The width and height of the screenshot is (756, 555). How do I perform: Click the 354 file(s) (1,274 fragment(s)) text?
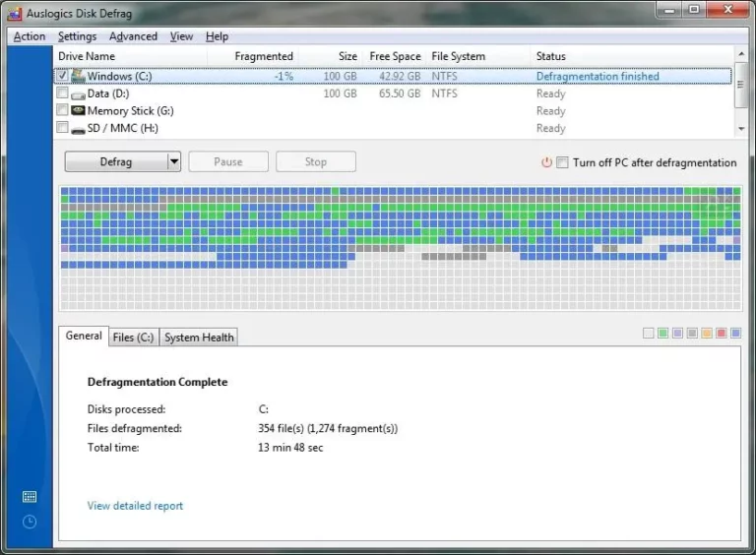click(x=328, y=428)
